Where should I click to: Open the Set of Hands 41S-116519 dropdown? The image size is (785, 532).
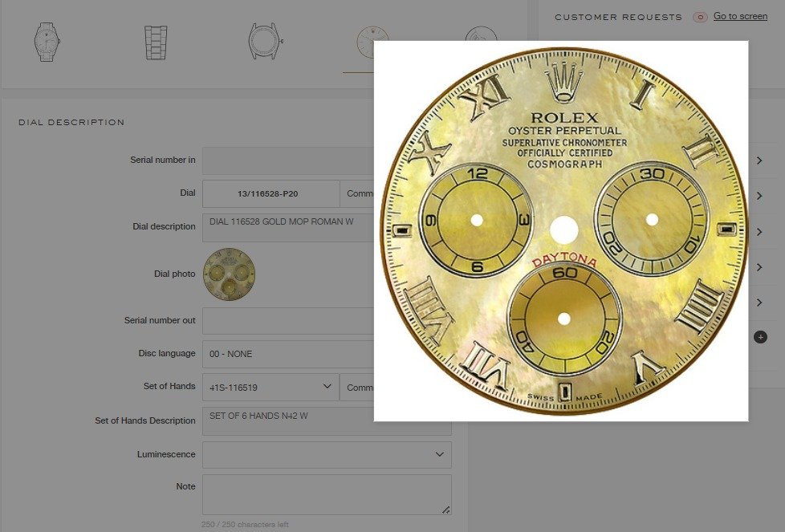[x=270, y=387]
